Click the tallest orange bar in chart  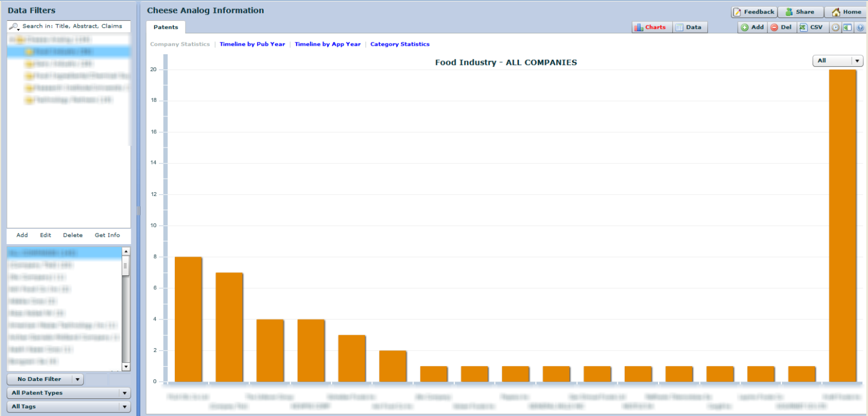[x=842, y=225]
